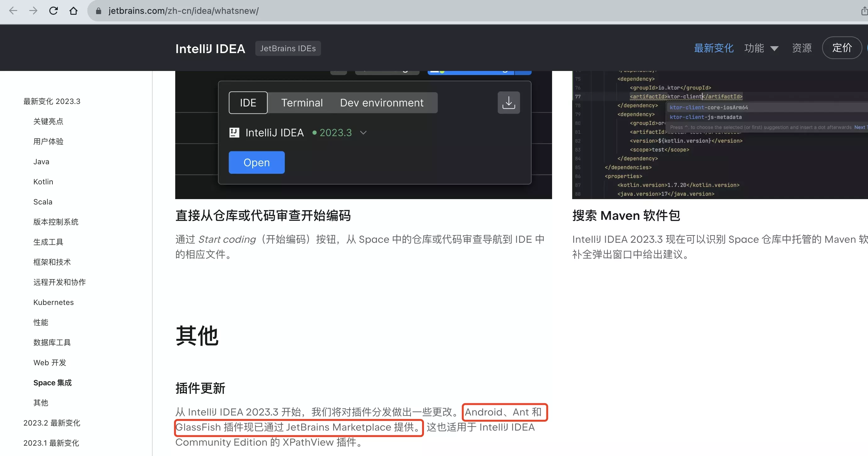Click the IntelliJ IDEA logo icon beside 2023.3
The image size is (868, 456).
(x=234, y=133)
